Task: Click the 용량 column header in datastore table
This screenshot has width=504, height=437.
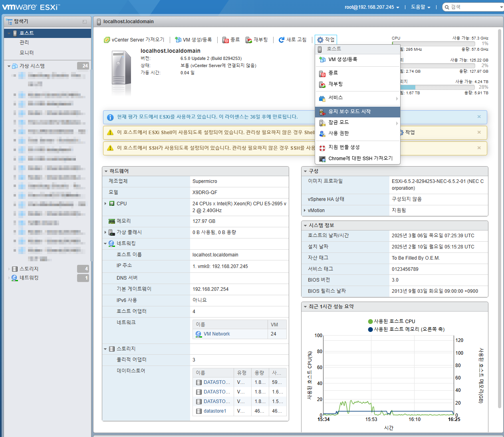Action: coord(260,373)
